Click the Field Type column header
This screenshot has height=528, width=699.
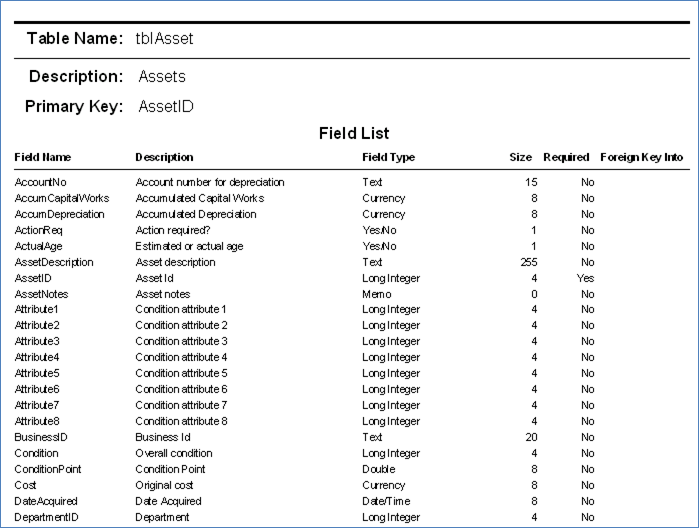tap(388, 157)
